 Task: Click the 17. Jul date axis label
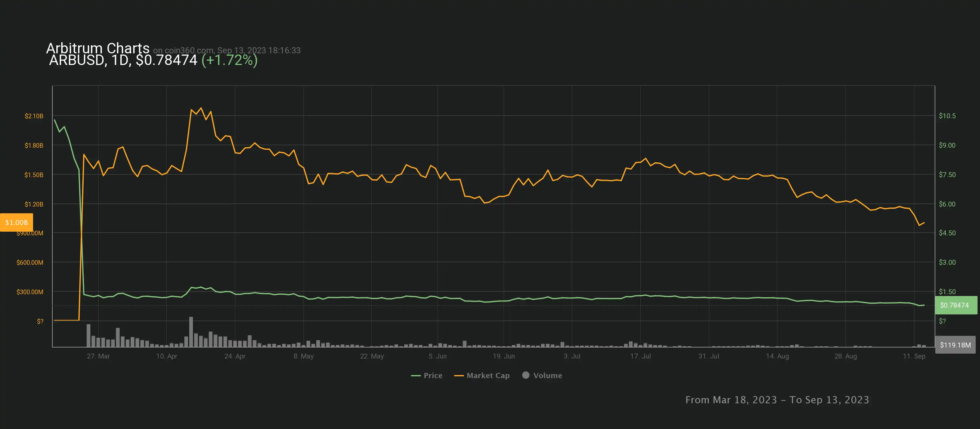[x=640, y=356]
